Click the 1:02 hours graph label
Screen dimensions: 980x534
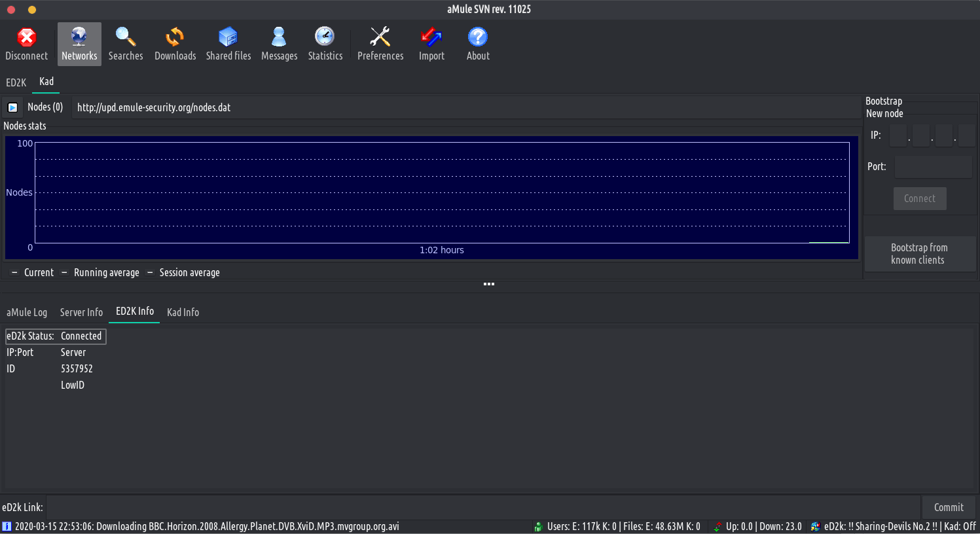442,250
